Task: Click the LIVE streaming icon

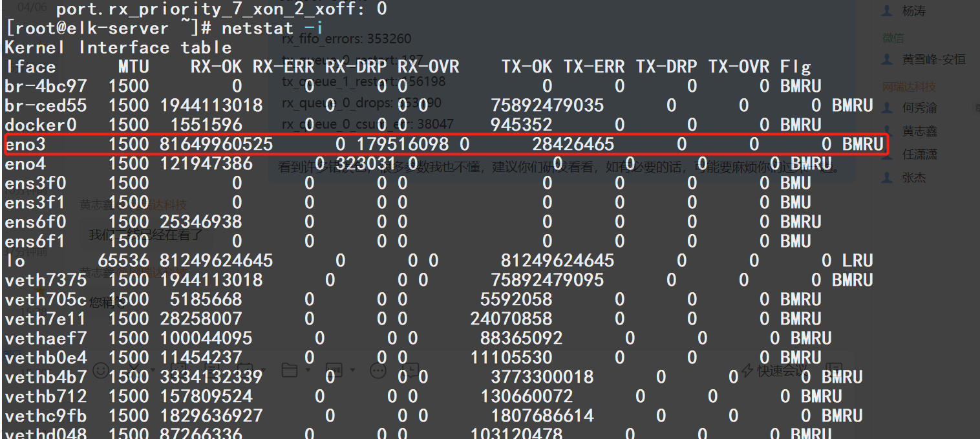Action: point(334,370)
